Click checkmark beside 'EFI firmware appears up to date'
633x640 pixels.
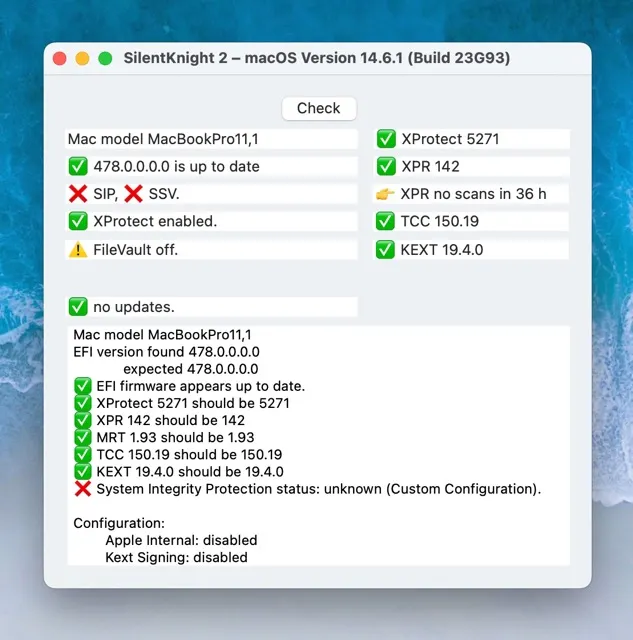(x=83, y=386)
